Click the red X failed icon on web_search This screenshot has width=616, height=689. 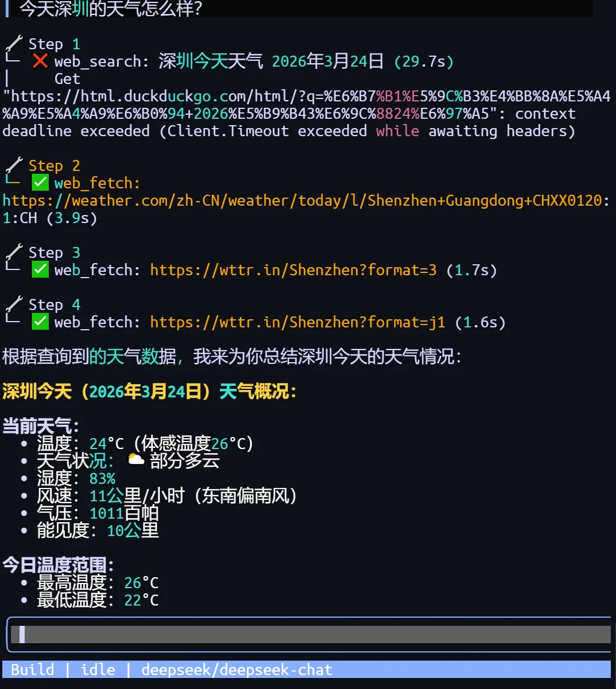pyautogui.click(x=40, y=61)
